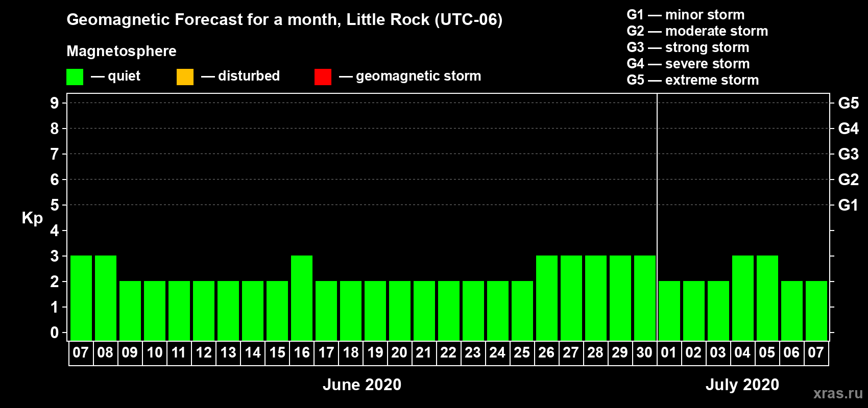Click the date cell 22

[x=449, y=353]
